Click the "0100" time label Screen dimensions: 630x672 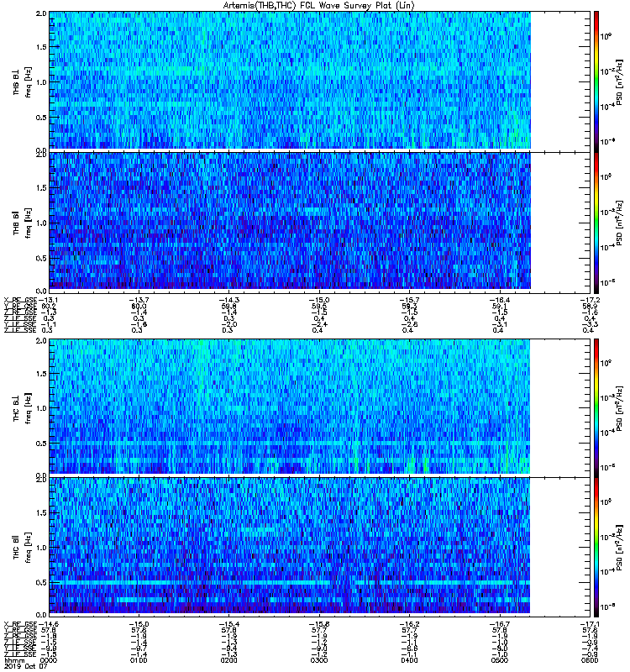(x=139, y=660)
